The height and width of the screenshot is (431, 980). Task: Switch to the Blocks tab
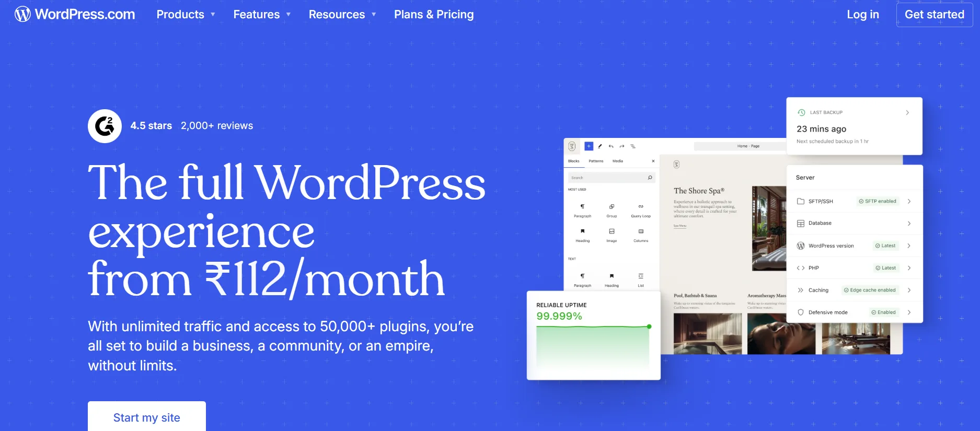(x=573, y=161)
